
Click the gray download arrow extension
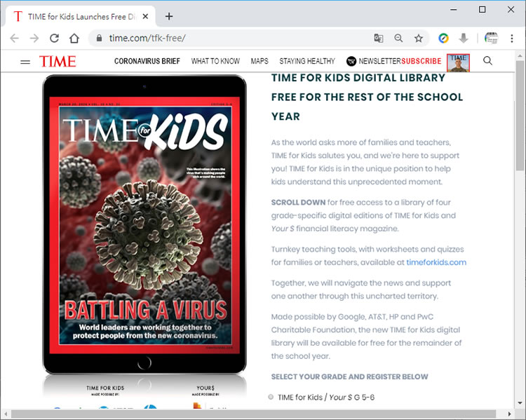[x=464, y=39]
